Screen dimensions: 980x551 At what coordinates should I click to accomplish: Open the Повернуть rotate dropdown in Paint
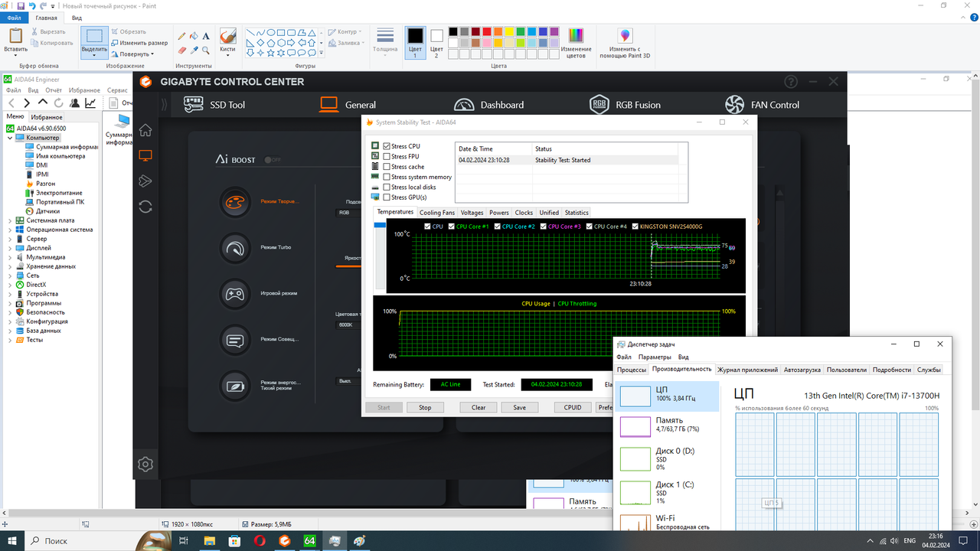[132, 54]
